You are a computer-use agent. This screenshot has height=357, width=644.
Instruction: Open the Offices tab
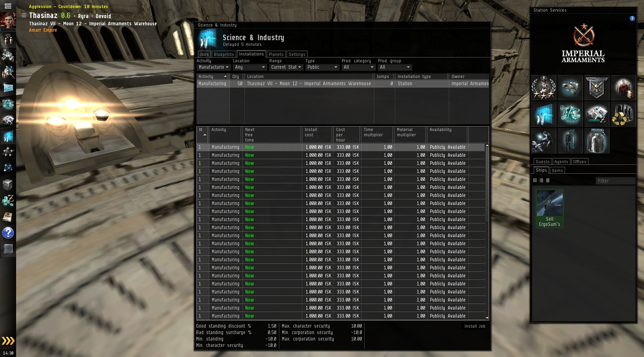pyautogui.click(x=580, y=162)
